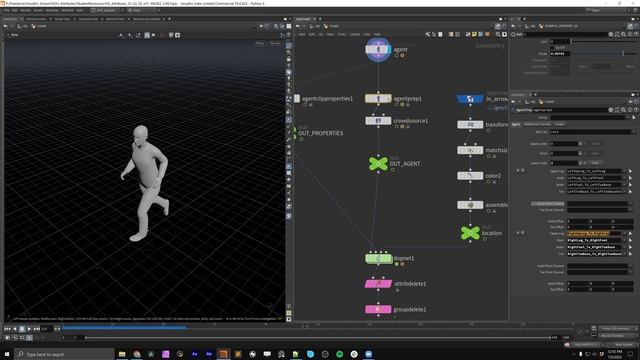Click the Scale value field 0.00781
This screenshot has width=640, height=360.
click(560, 53)
